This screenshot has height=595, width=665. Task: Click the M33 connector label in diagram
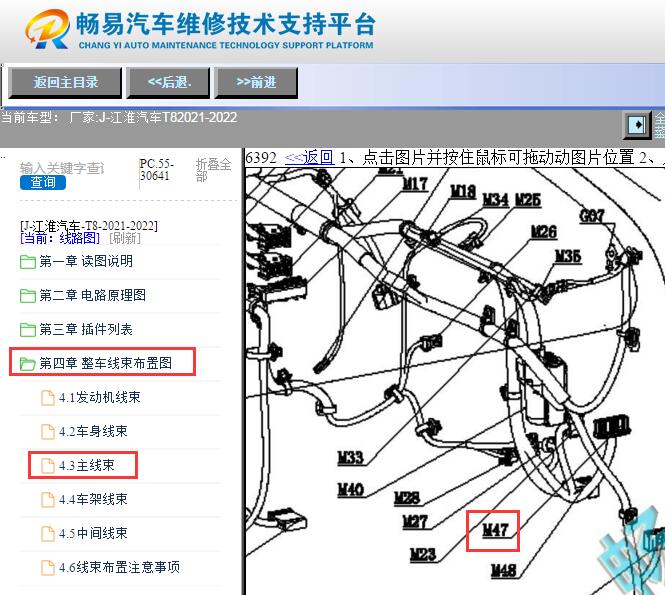(351, 458)
